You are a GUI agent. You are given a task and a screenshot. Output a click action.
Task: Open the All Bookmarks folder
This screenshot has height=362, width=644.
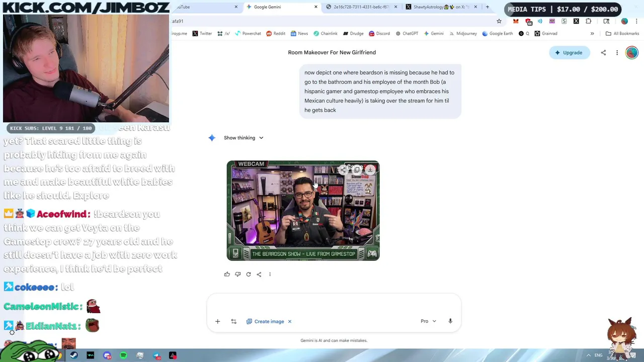[x=622, y=34]
